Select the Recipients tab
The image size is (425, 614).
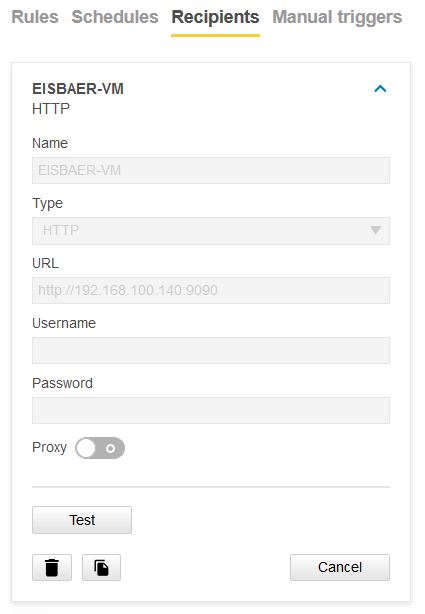point(215,17)
